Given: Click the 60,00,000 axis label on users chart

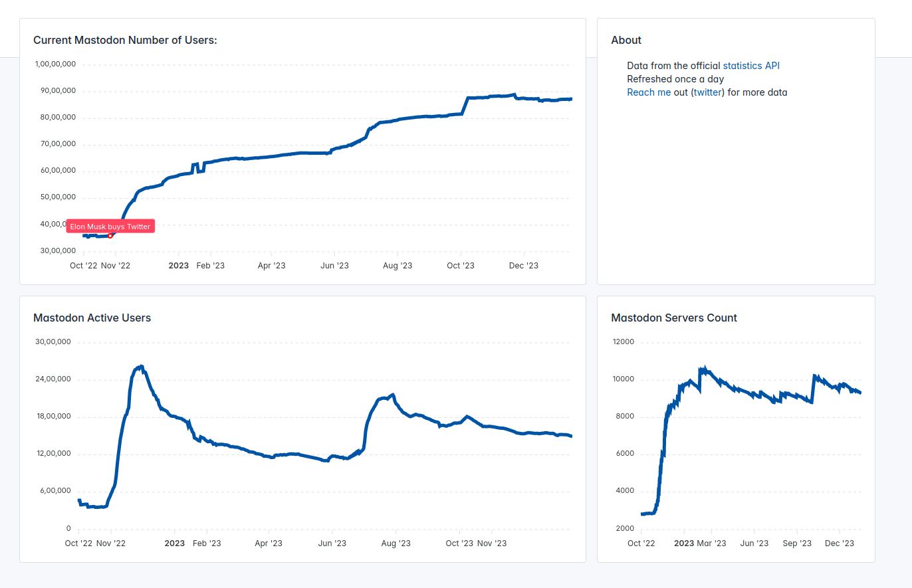Looking at the screenshot, I should pos(58,170).
